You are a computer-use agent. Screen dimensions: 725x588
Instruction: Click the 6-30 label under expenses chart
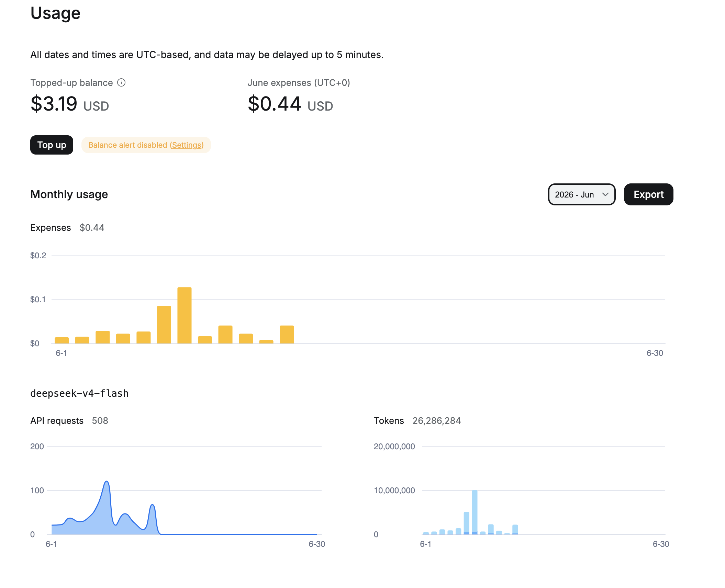point(655,353)
